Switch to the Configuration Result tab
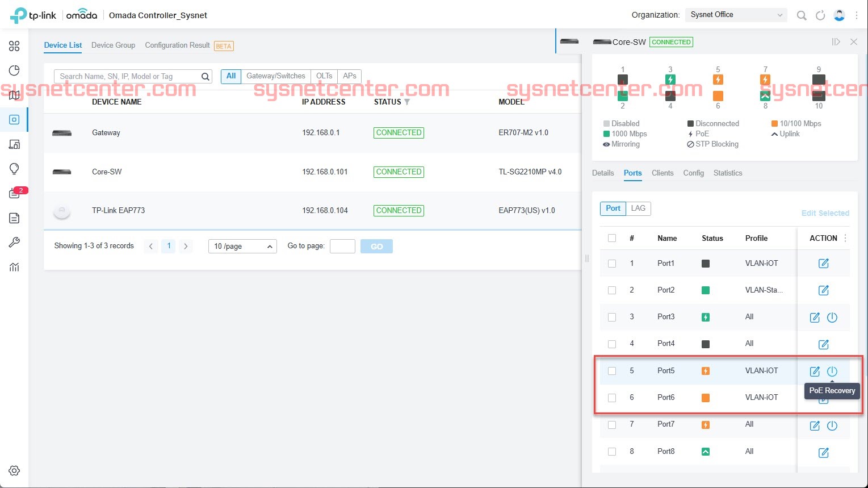Image resolution: width=868 pixels, height=488 pixels. 178,45
